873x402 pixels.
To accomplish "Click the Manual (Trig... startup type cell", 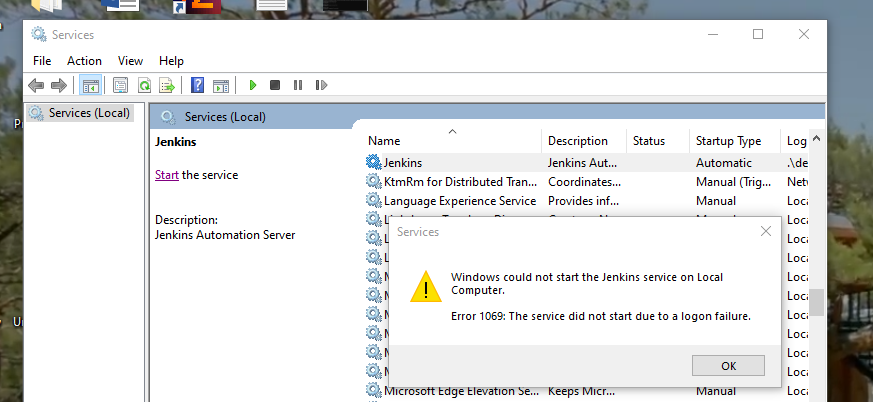I will 733,182.
